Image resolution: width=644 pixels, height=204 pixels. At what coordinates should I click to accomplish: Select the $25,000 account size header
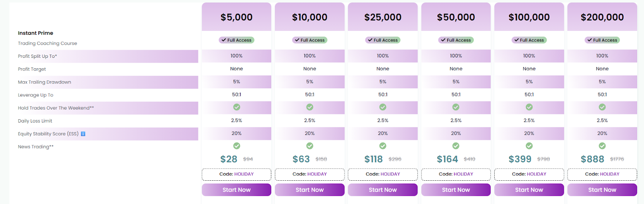[x=383, y=17]
